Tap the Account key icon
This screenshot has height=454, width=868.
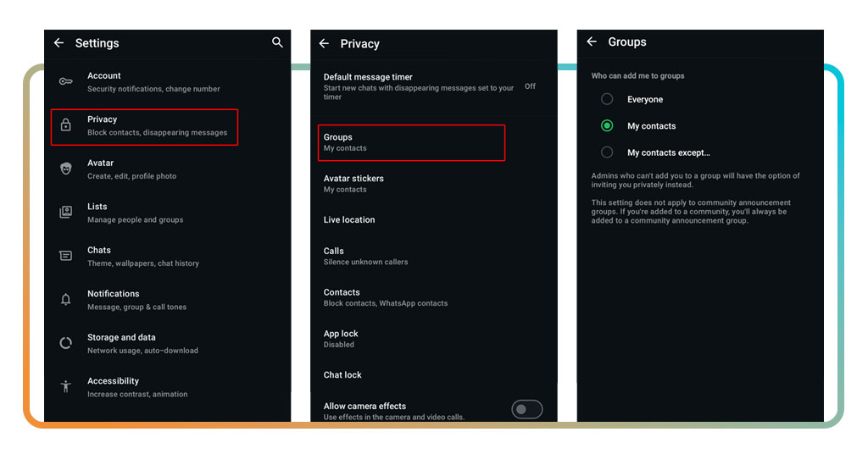click(65, 81)
